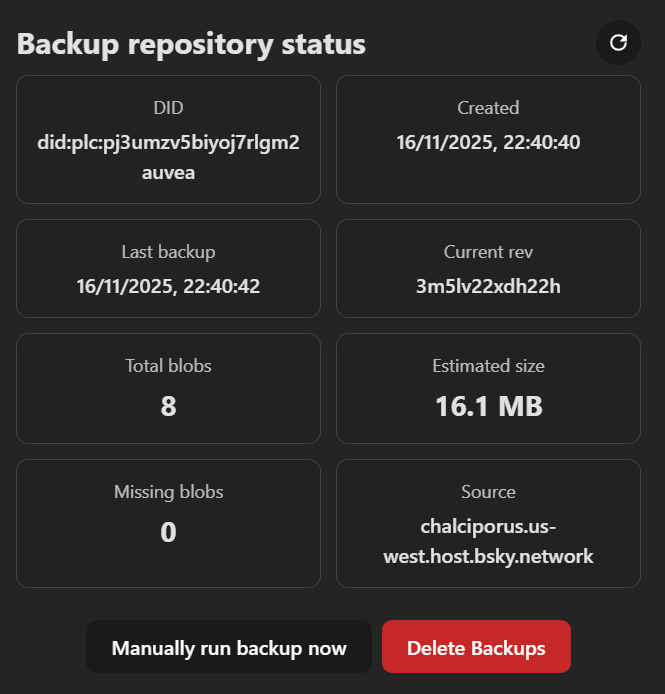Select the Created timestamp 22:40:40
Viewport: 665px width, 694px height.
coord(488,142)
